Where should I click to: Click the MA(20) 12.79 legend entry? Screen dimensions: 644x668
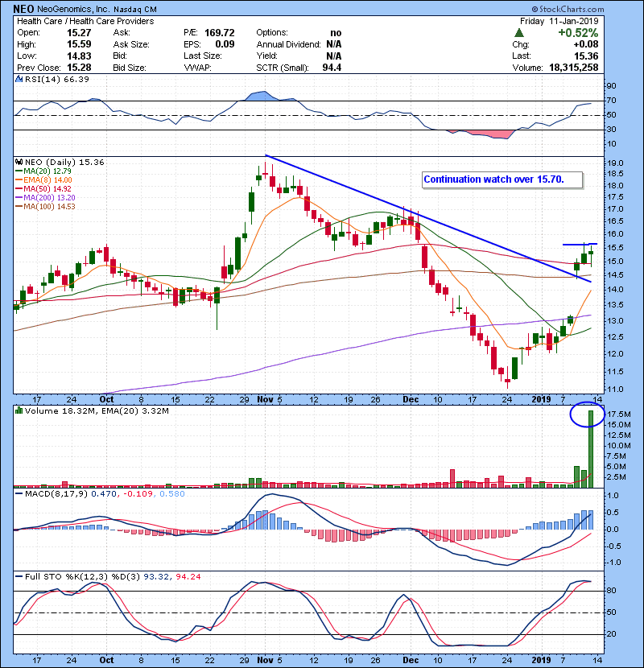coord(43,171)
